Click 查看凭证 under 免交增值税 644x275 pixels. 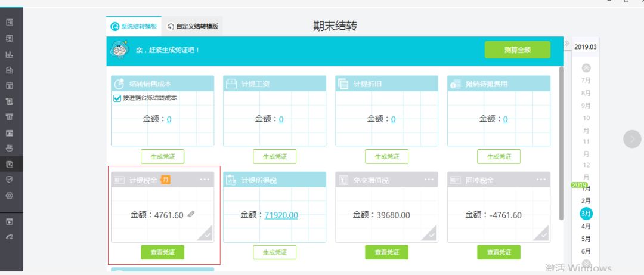pos(387,252)
